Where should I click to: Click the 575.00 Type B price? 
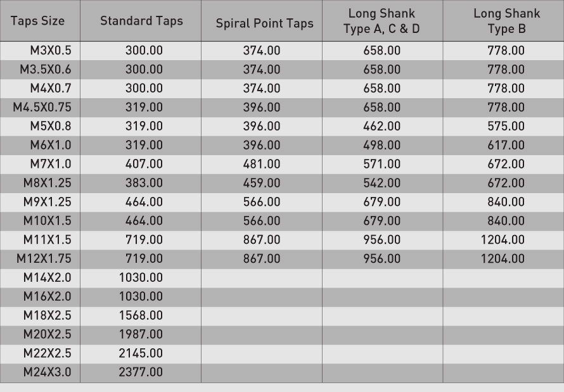click(506, 127)
